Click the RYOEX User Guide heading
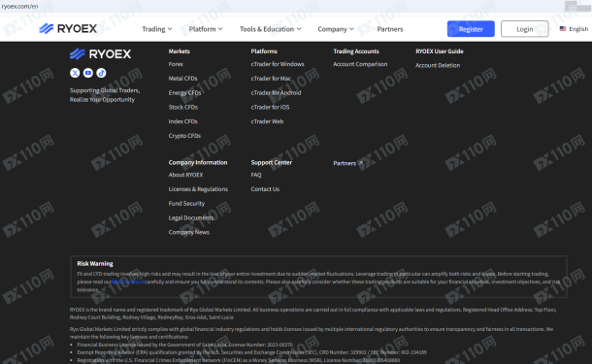This screenshot has width=592, height=364. (440, 51)
